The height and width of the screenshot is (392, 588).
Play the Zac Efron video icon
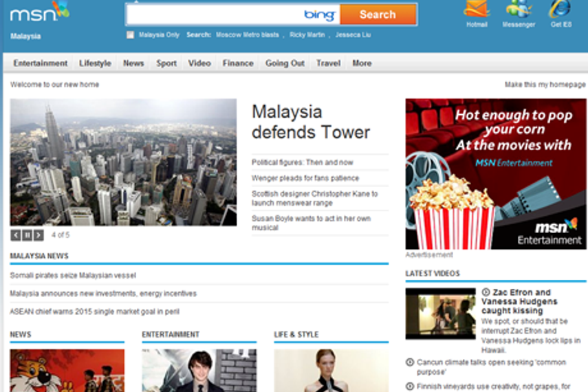pyautogui.click(x=486, y=292)
